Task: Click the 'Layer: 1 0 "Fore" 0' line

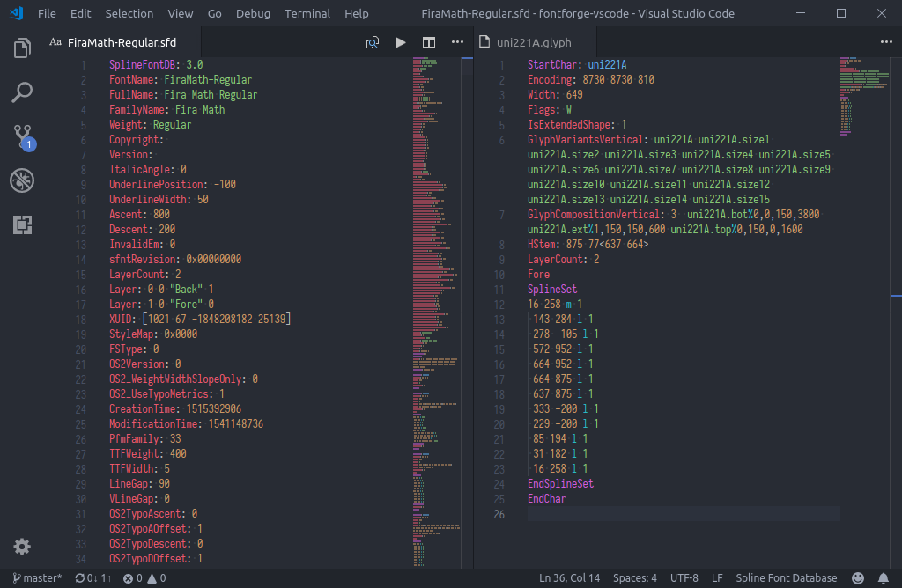Action: (162, 304)
